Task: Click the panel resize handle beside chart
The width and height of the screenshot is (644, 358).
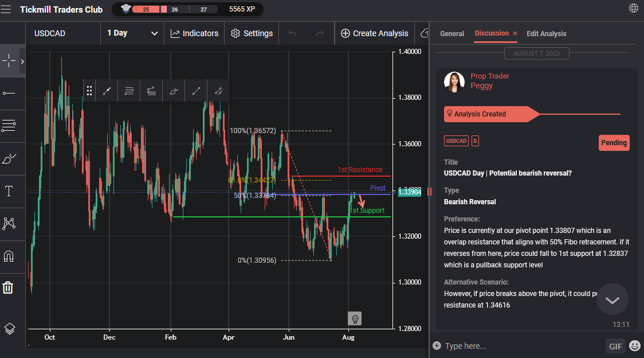Action: (429, 192)
